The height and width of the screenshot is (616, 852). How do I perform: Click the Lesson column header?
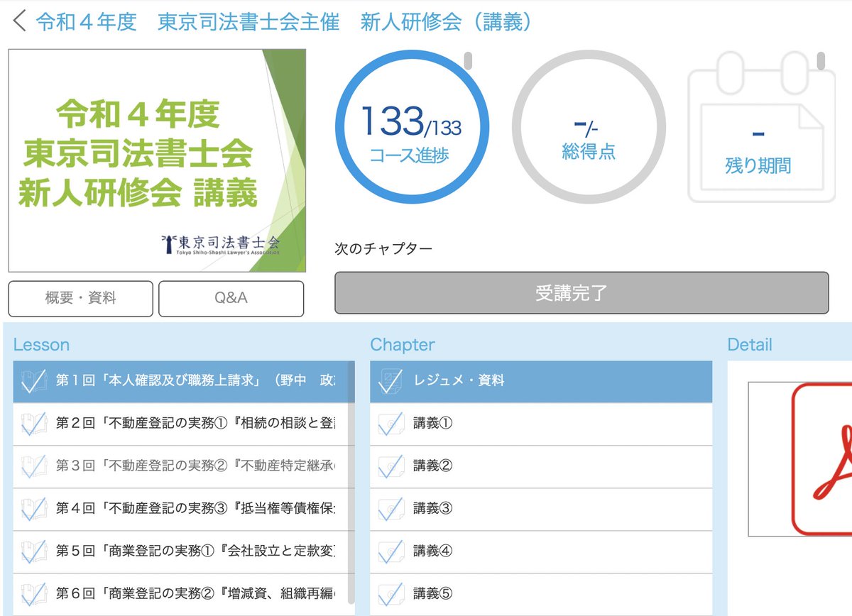[41, 345]
